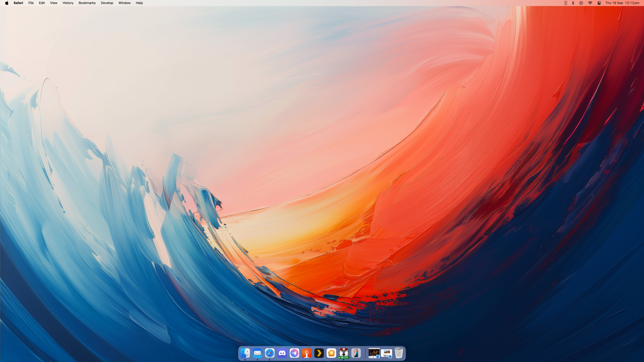644x362 pixels.
Task: Open the Apple menu
Action: coord(7,3)
